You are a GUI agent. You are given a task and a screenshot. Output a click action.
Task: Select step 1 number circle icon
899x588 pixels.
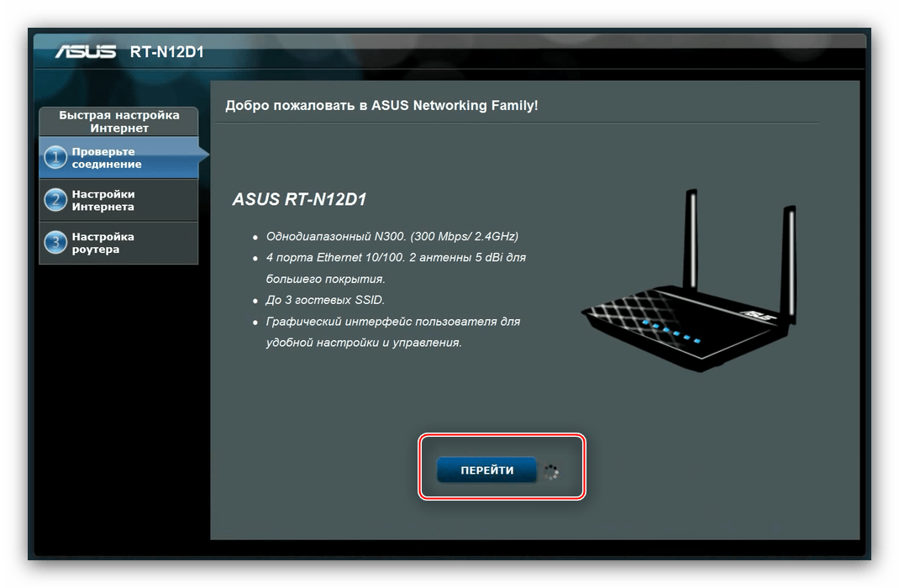[55, 157]
